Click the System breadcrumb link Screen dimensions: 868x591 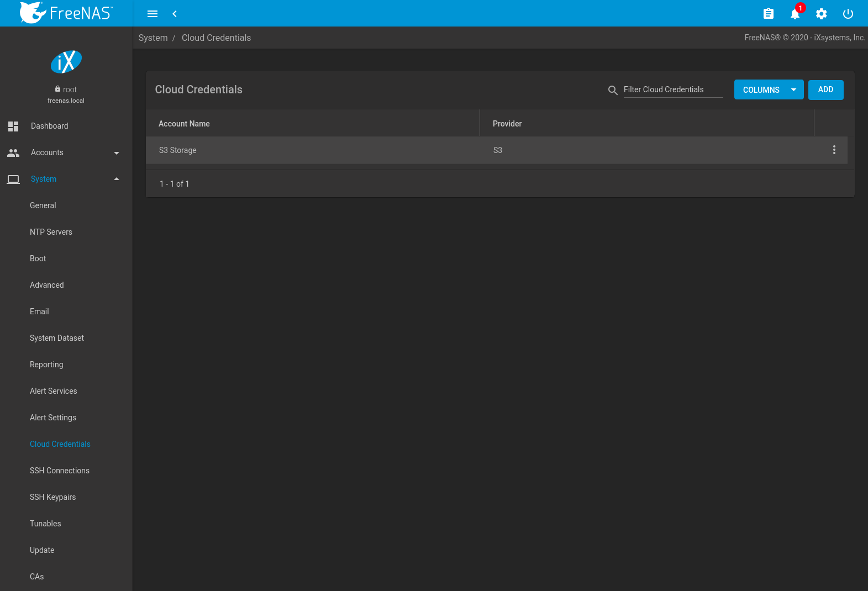(x=153, y=38)
